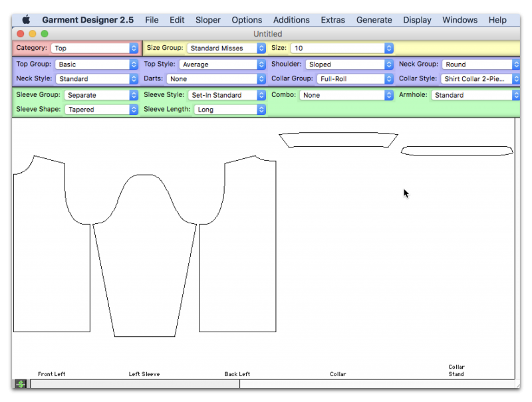Screen dimensions: 532x402
Task: Click the 'Left Sleeve' label
Action: (x=144, y=374)
